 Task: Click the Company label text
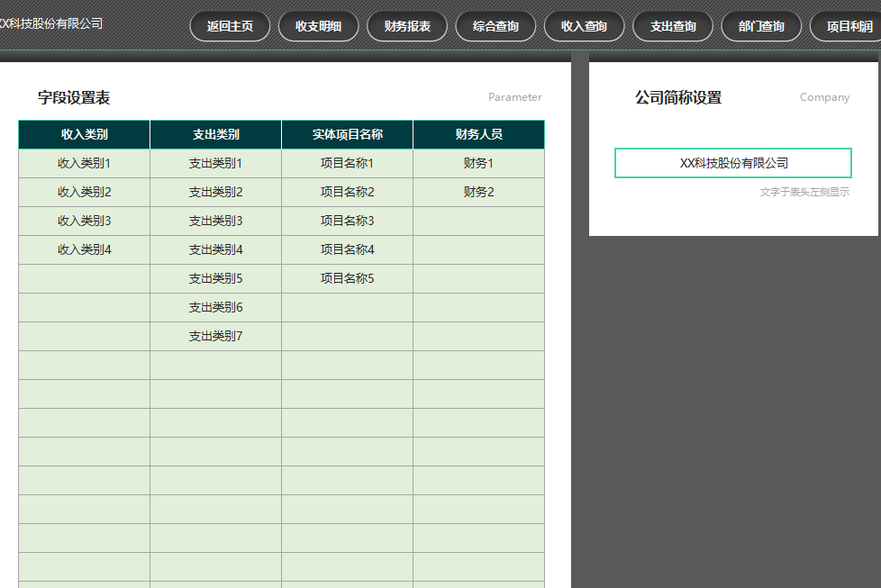pos(824,97)
